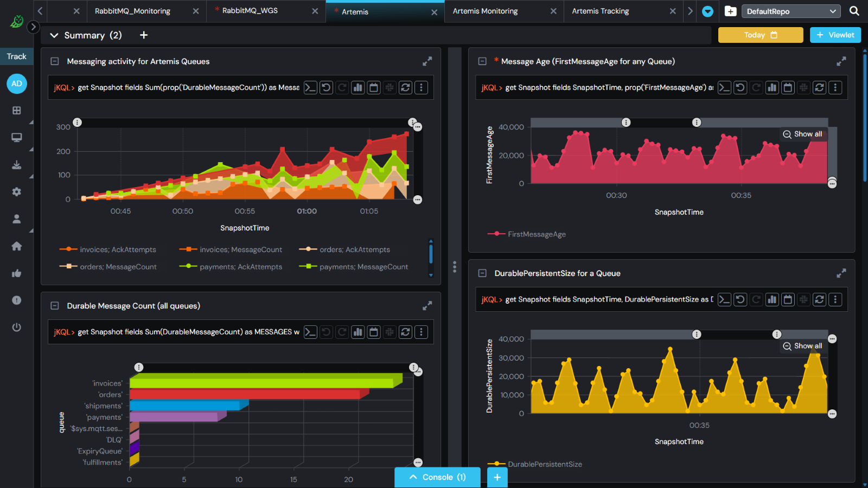Screen dimensions: 868x488
Task: Toggle orders; MessageCount legend series
Action: pyautogui.click(x=108, y=267)
